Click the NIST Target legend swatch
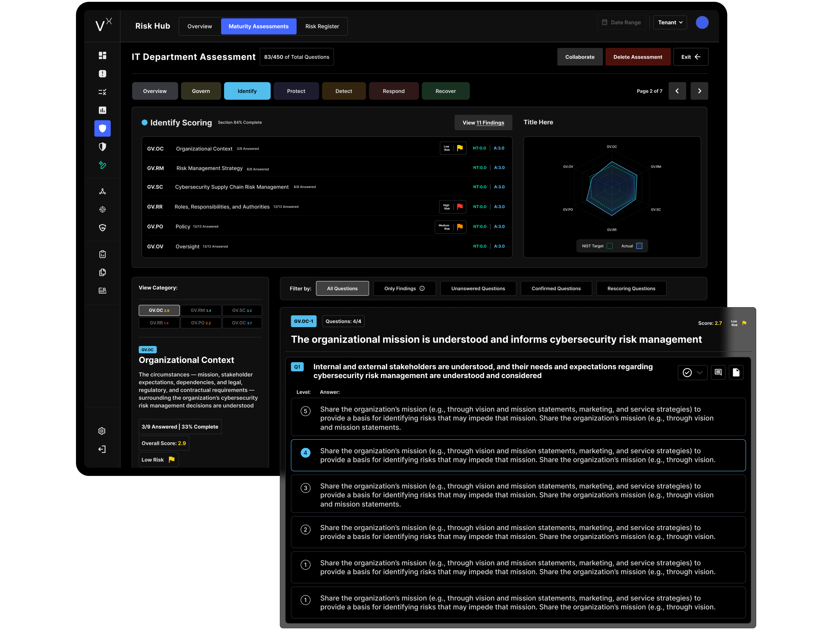 click(x=609, y=246)
